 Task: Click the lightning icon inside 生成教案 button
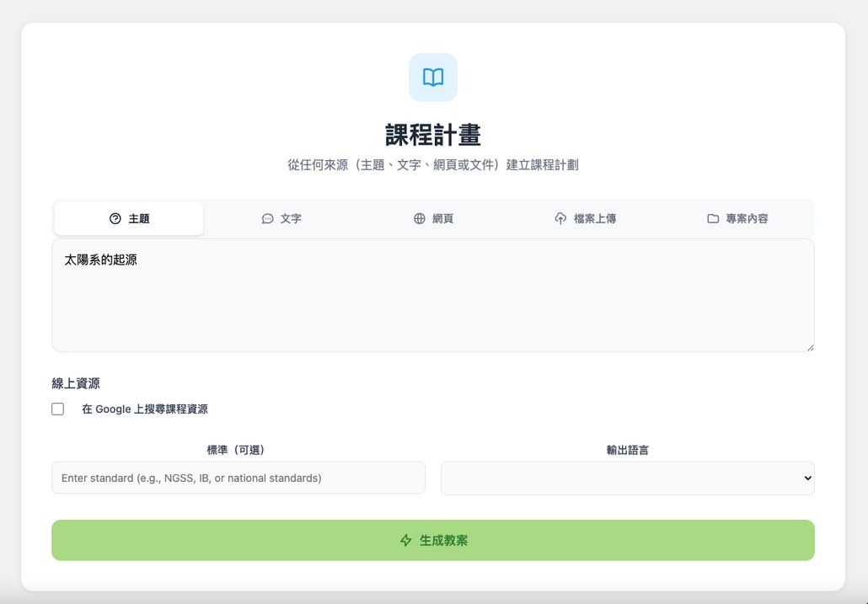pyautogui.click(x=405, y=540)
